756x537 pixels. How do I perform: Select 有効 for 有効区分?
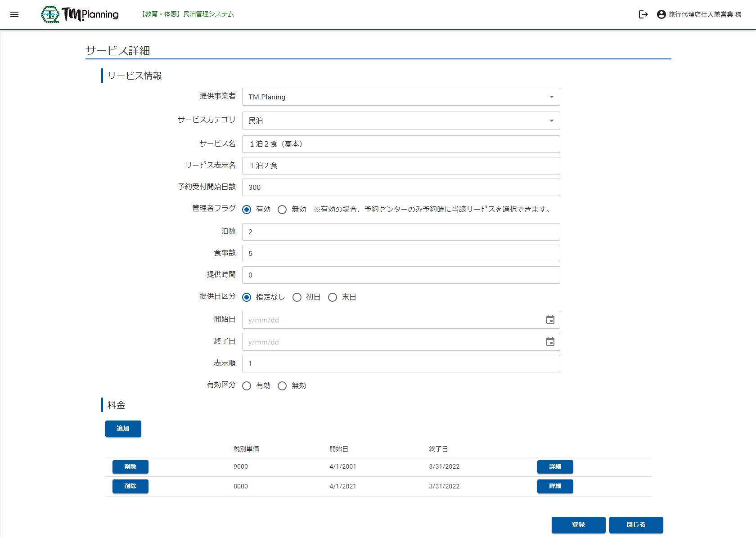point(247,386)
